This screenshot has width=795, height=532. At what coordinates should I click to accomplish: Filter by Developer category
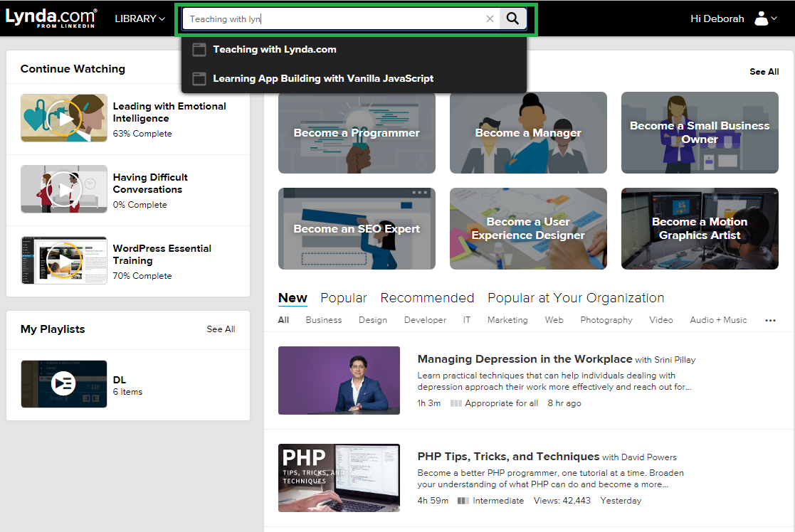click(426, 320)
